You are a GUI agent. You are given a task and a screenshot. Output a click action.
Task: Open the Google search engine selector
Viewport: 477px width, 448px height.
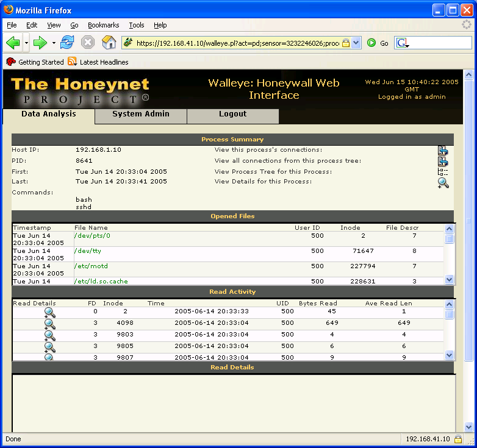click(402, 43)
